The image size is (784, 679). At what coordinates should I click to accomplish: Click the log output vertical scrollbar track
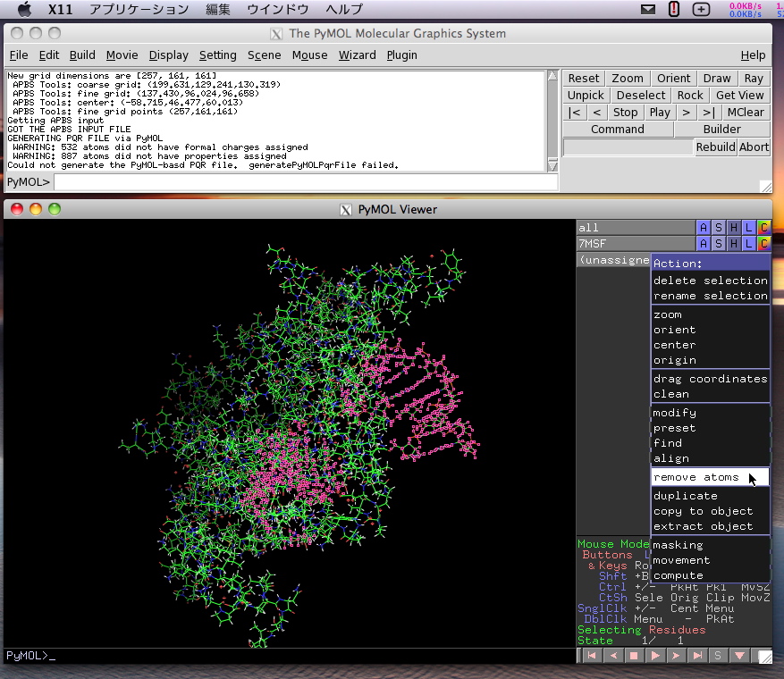pos(552,121)
